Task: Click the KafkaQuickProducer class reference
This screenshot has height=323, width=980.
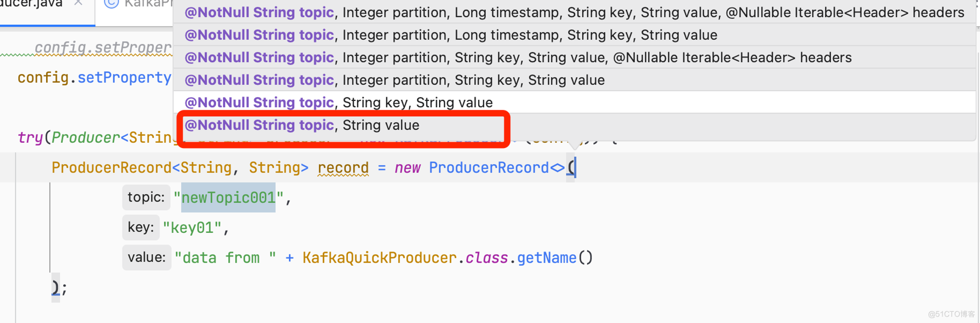Action: click(x=379, y=258)
